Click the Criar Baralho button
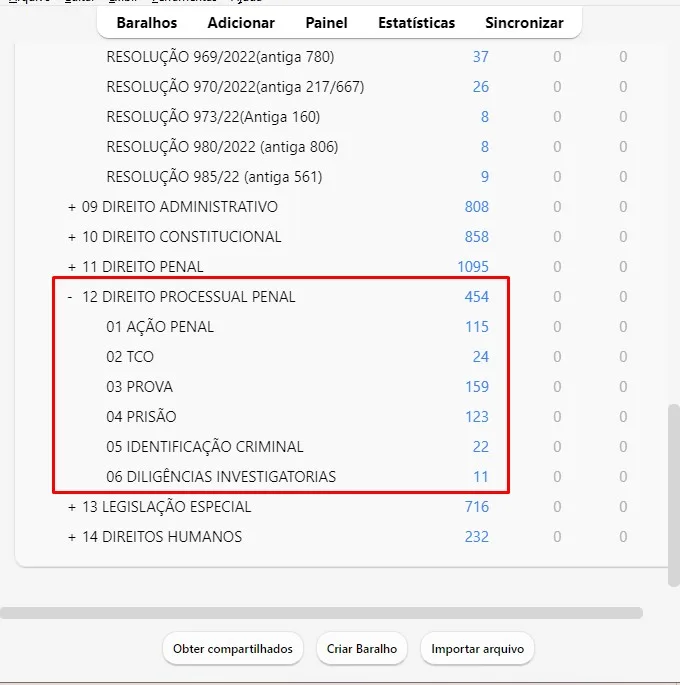Screen dimensions: 680x685 [362, 649]
